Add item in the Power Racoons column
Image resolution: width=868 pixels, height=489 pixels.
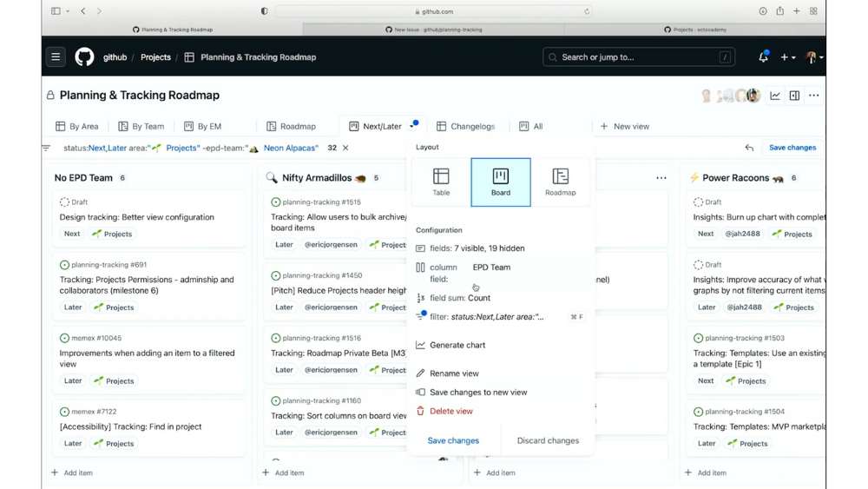tap(706, 473)
